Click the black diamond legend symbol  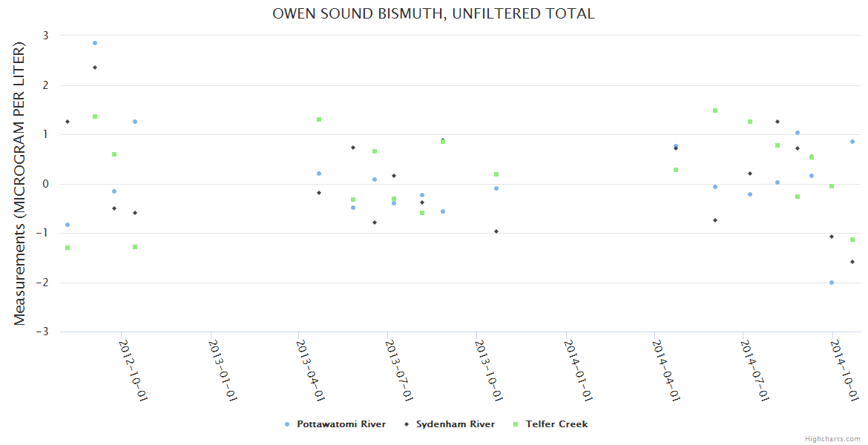click(x=407, y=424)
